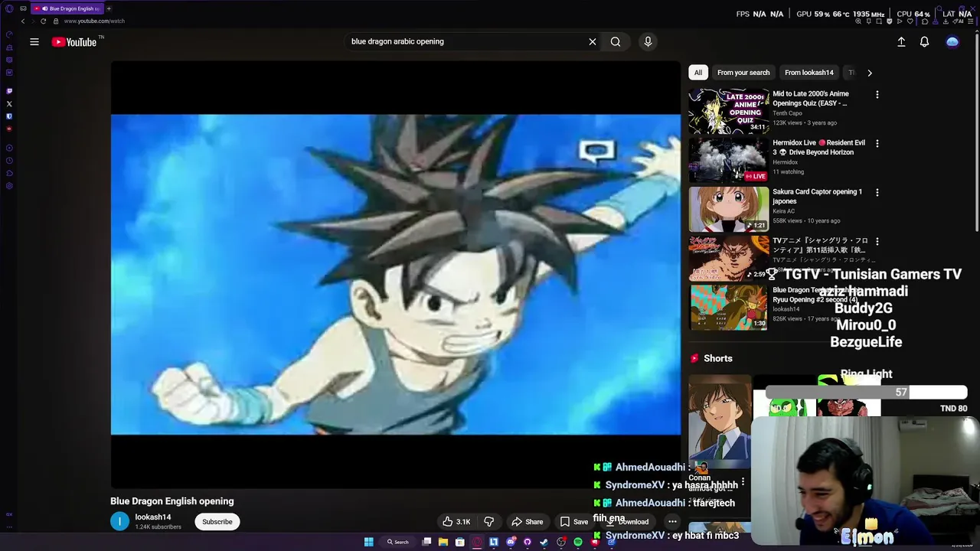Open the history clock icon in the Opera sidebar
980x551 pixels.
coord(9,160)
